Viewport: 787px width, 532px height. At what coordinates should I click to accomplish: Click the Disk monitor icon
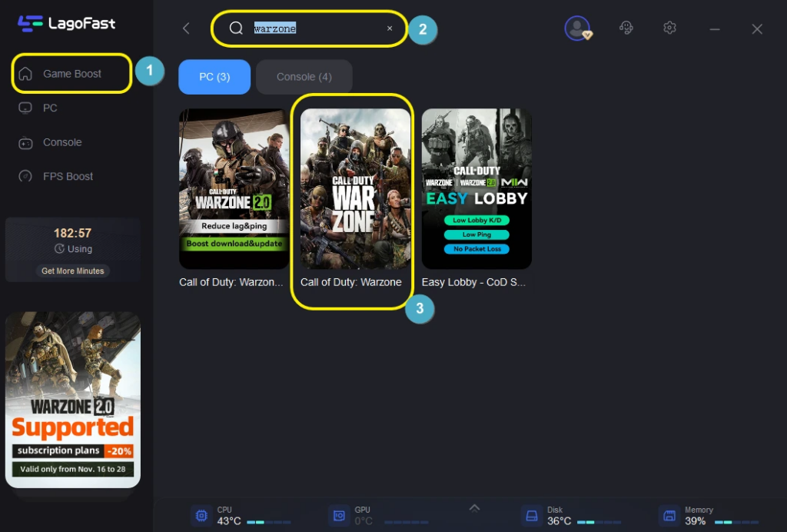coord(532,515)
